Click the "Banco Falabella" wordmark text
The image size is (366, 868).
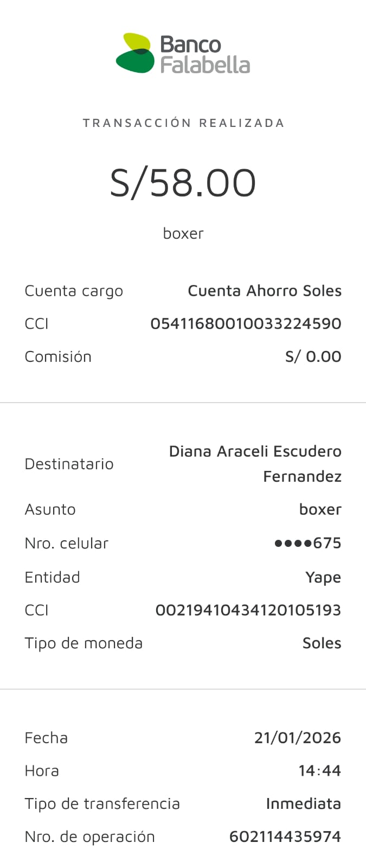point(205,55)
